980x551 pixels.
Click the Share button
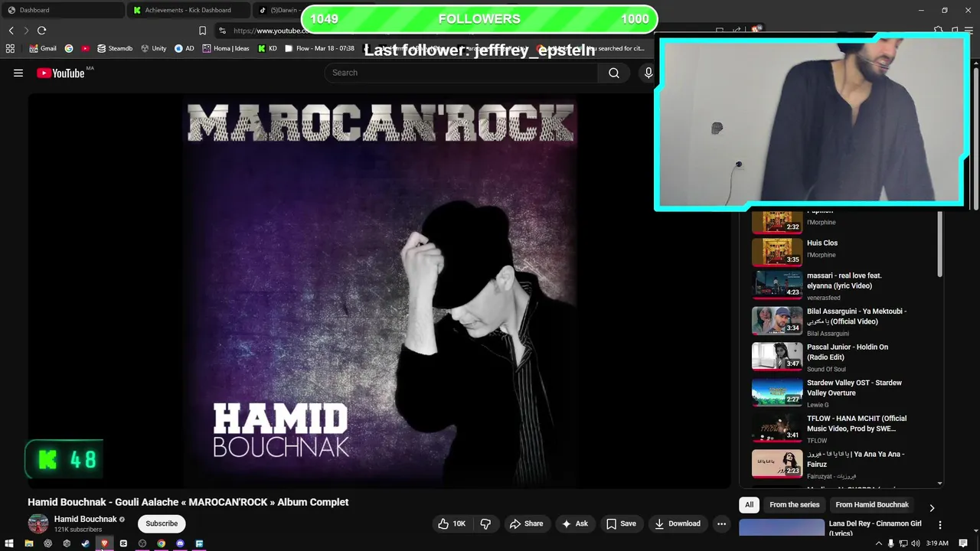(526, 523)
